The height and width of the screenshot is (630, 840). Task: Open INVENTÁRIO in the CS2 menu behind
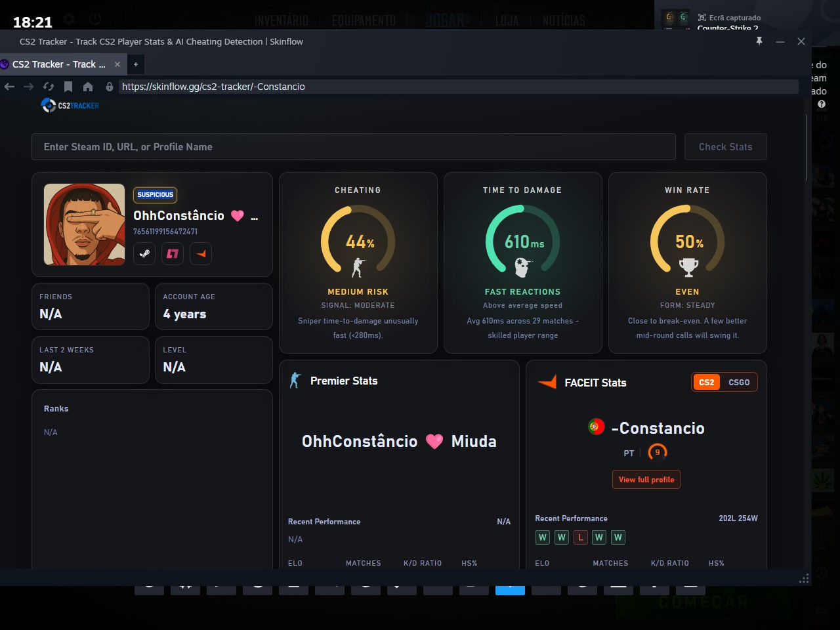click(282, 20)
